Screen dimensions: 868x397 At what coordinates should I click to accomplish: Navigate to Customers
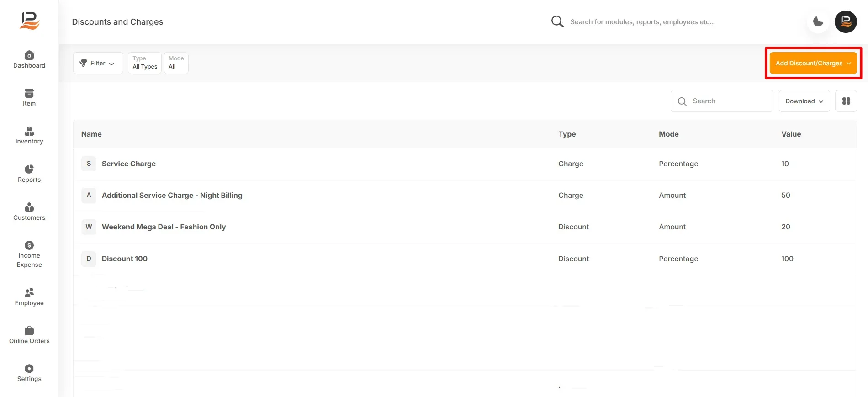point(29,212)
